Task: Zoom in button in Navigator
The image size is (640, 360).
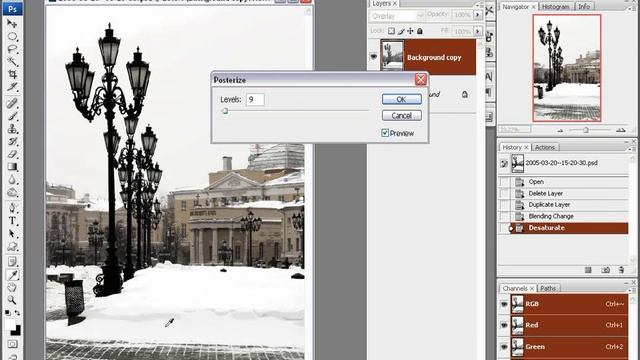Action: click(620, 130)
